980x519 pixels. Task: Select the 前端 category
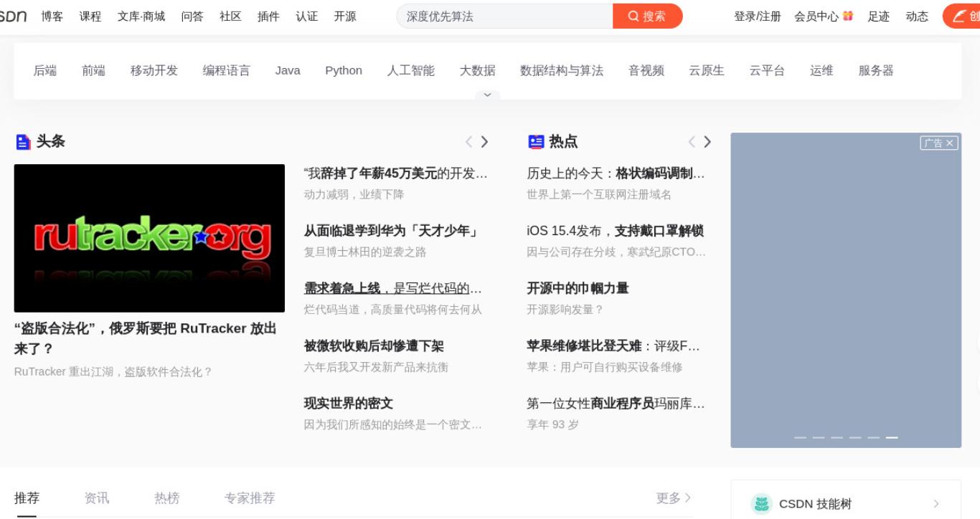pyautogui.click(x=93, y=70)
